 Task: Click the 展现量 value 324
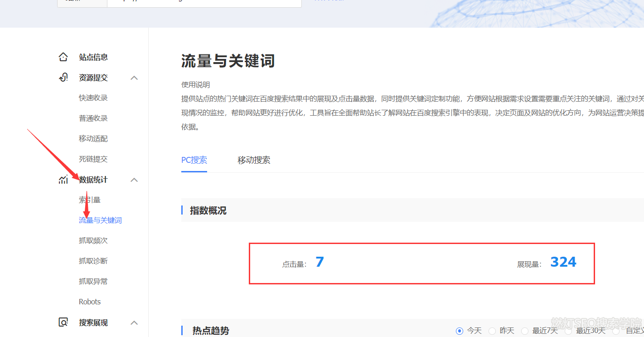tap(563, 262)
